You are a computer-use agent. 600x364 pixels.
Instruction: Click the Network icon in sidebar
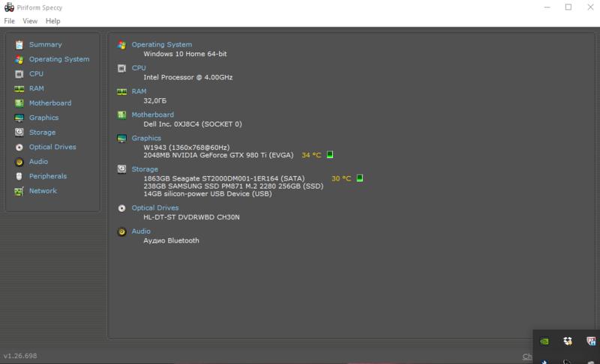click(x=19, y=191)
